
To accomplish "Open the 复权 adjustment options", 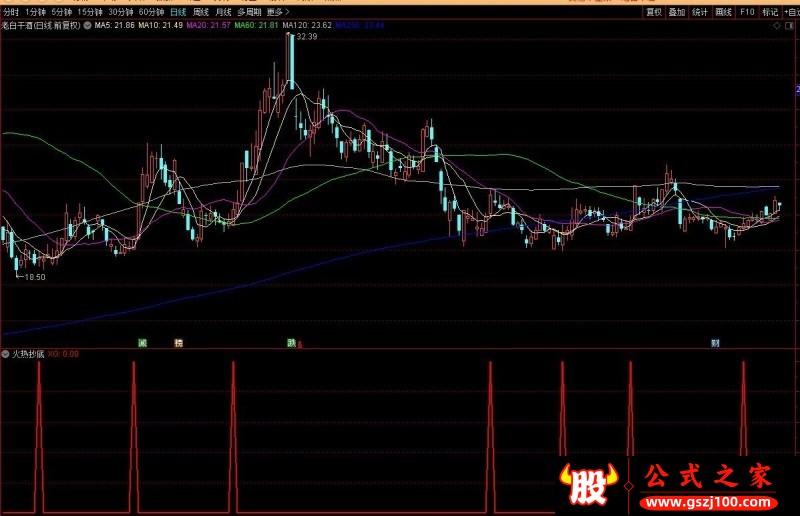I will (x=654, y=12).
